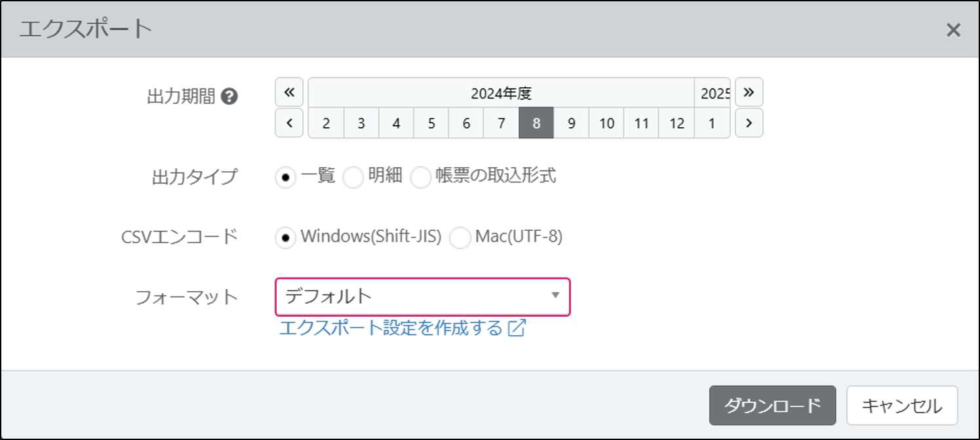
Task: Select month 3 in the period picker
Action: [361, 123]
